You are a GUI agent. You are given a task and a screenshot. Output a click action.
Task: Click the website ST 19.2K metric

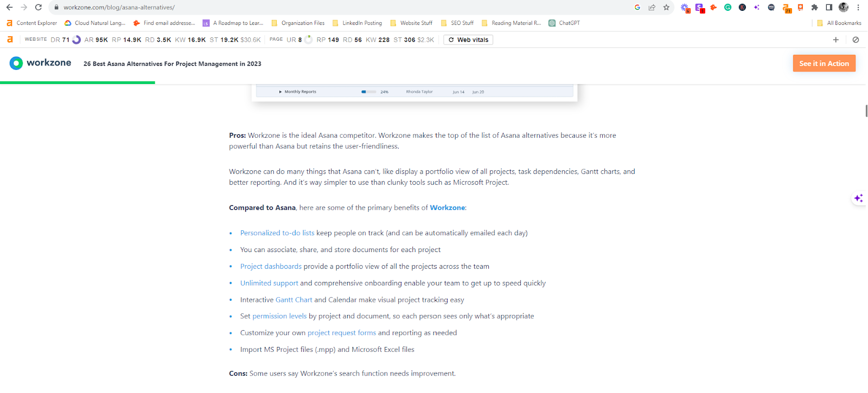click(235, 40)
